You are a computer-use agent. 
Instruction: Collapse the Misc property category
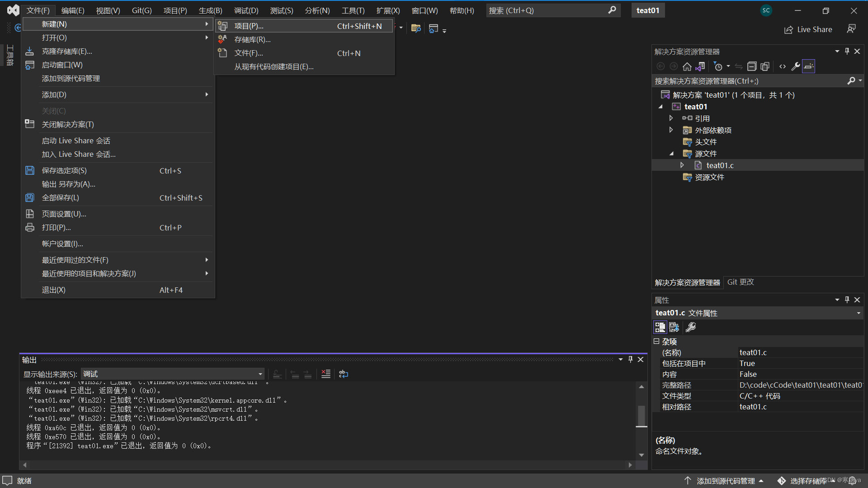656,342
